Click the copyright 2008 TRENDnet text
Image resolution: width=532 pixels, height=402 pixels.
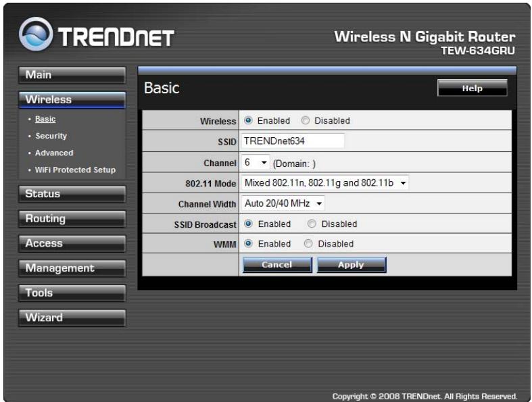coord(425,396)
